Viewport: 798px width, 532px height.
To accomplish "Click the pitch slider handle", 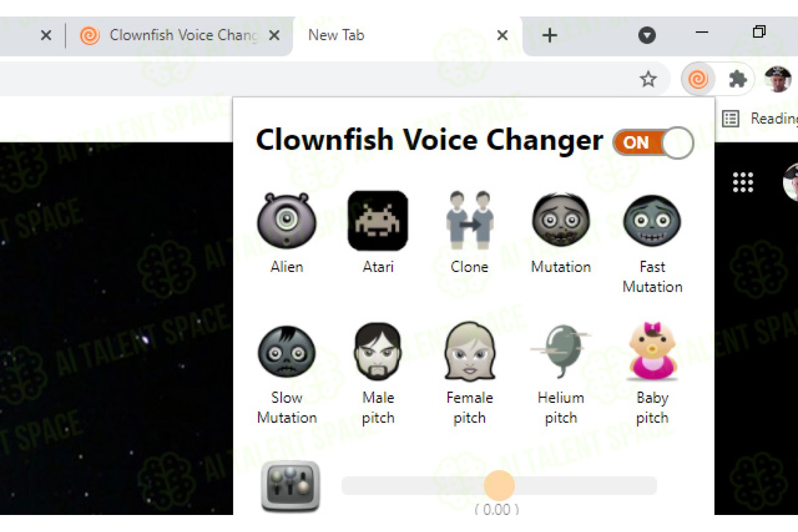I will pyautogui.click(x=499, y=485).
